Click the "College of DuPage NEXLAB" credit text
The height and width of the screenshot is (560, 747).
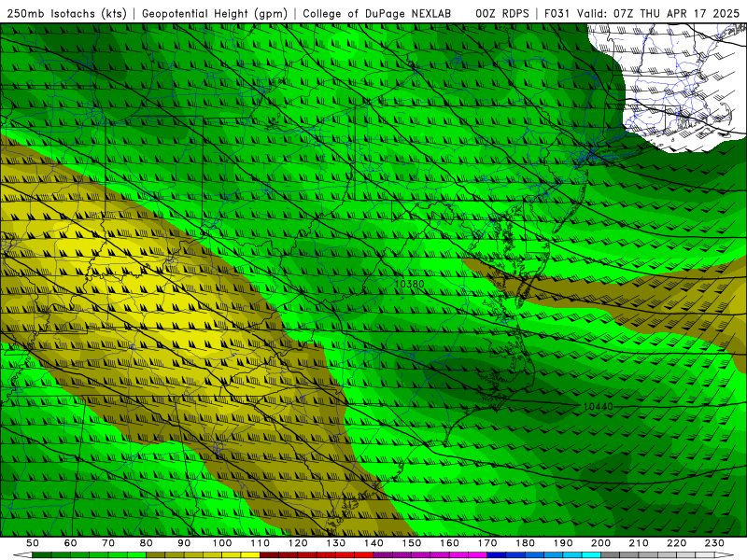[x=377, y=14]
